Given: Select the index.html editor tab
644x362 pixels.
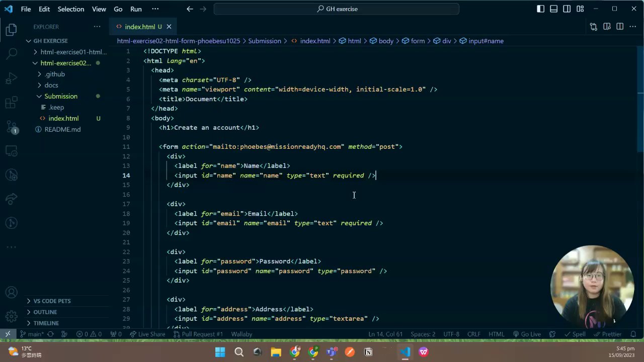Looking at the screenshot, I should click(143, 27).
